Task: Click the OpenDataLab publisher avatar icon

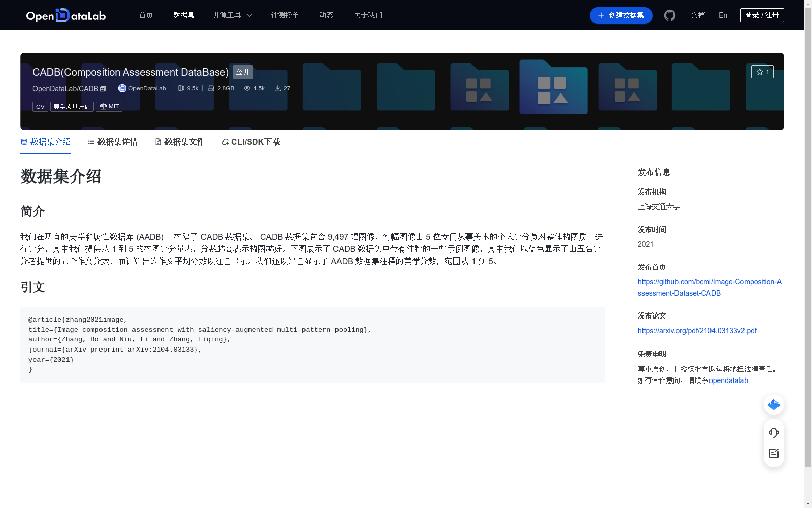Action: [122, 88]
